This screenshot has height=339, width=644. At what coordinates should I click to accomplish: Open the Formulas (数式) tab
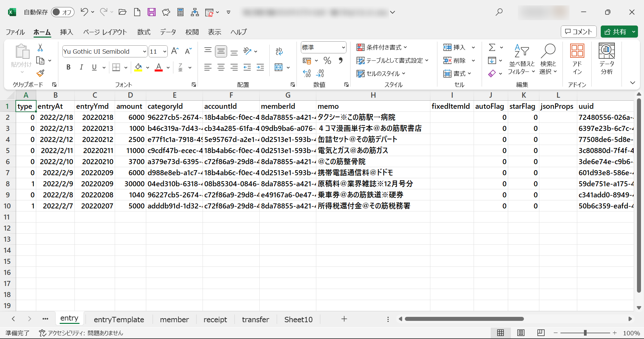(x=144, y=32)
